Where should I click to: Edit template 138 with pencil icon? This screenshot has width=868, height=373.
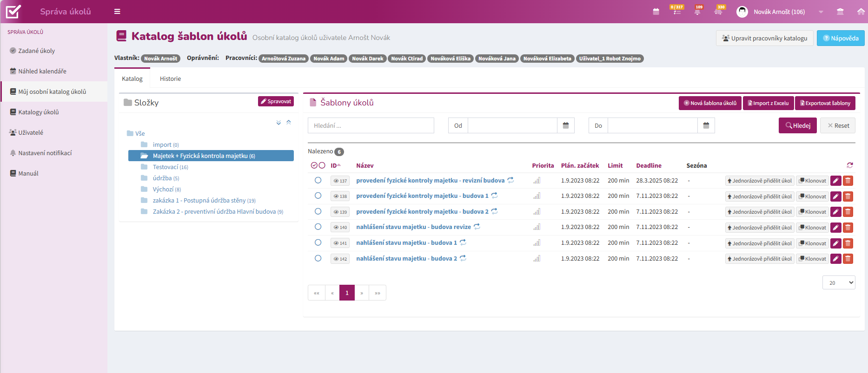tap(836, 196)
